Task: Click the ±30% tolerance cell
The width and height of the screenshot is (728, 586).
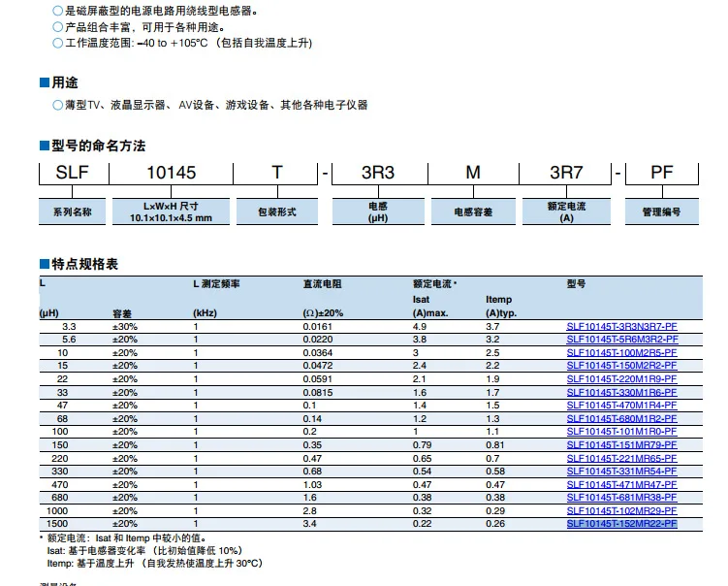Action: (x=125, y=327)
